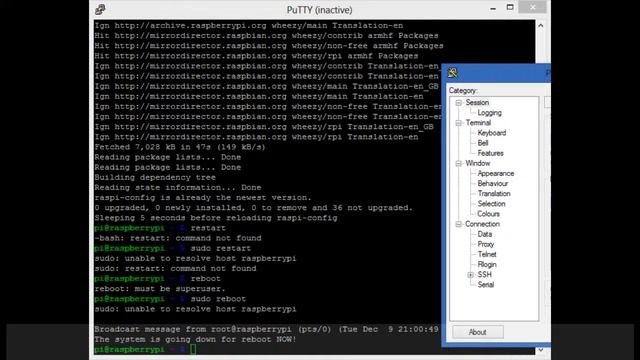Click 'Sleeping 5 seconds before reloading raspi-config'

[x=216, y=218]
